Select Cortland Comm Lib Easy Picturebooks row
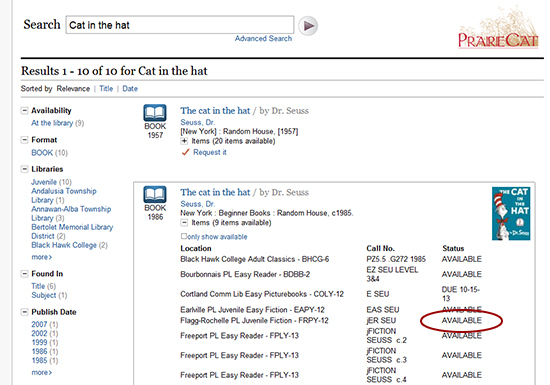Image resolution: width=550 pixels, height=385 pixels. (331, 294)
